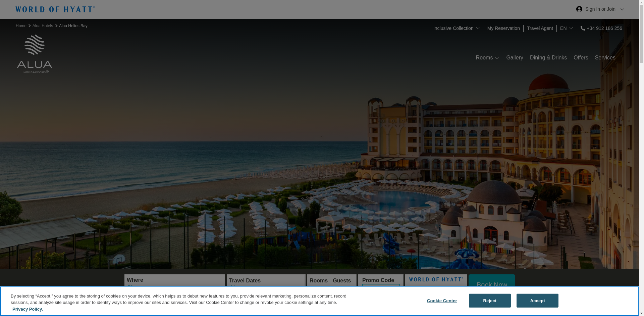Click the World of Hyatt booking bar logo
The width and height of the screenshot is (644, 316).
[436, 279]
